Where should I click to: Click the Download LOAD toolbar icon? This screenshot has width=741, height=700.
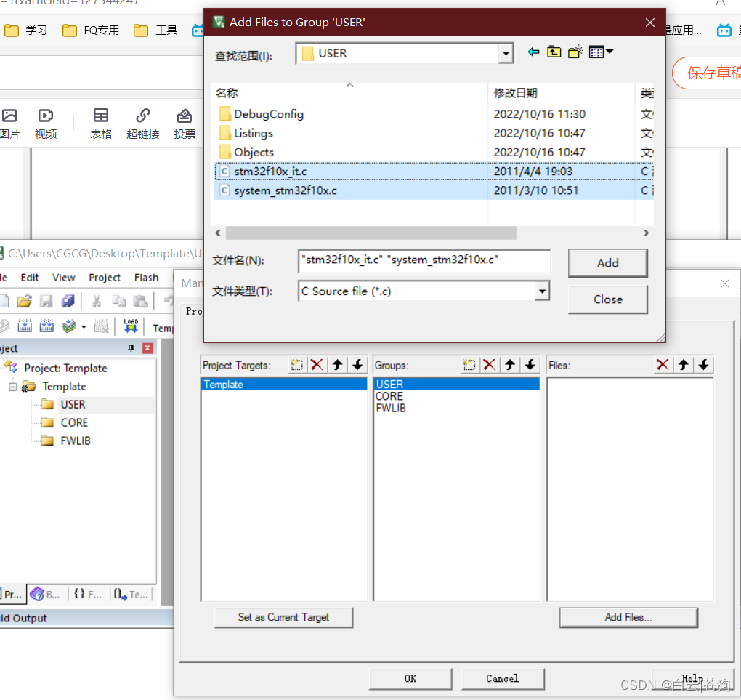pyautogui.click(x=131, y=326)
